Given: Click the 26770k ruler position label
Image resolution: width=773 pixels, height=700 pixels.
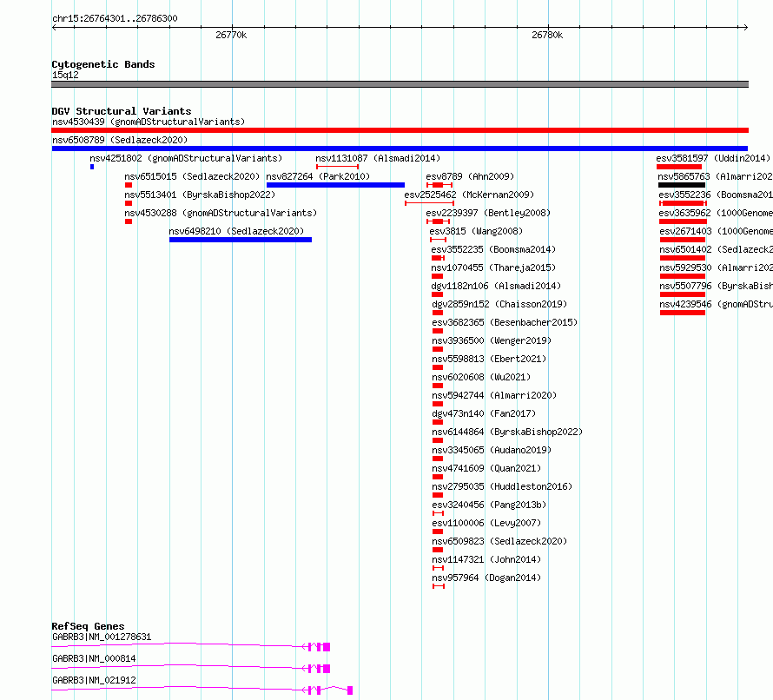Looking at the screenshot, I should click(x=231, y=35).
